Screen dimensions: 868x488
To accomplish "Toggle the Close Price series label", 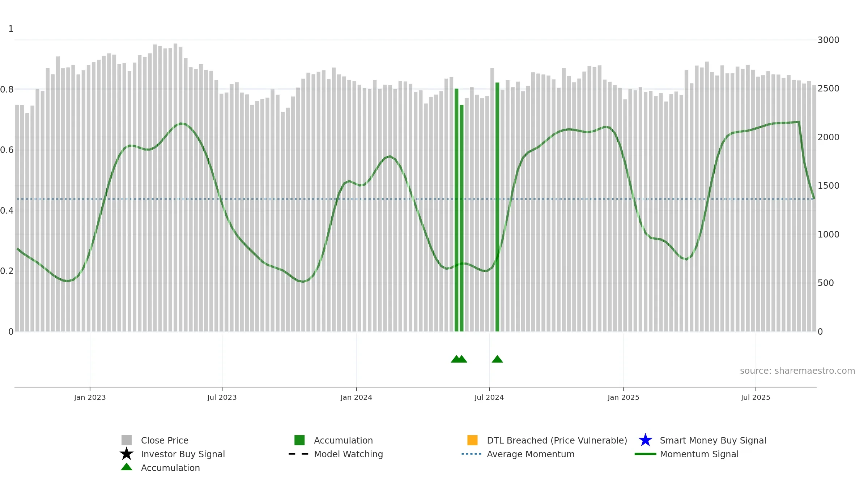I will [x=165, y=440].
